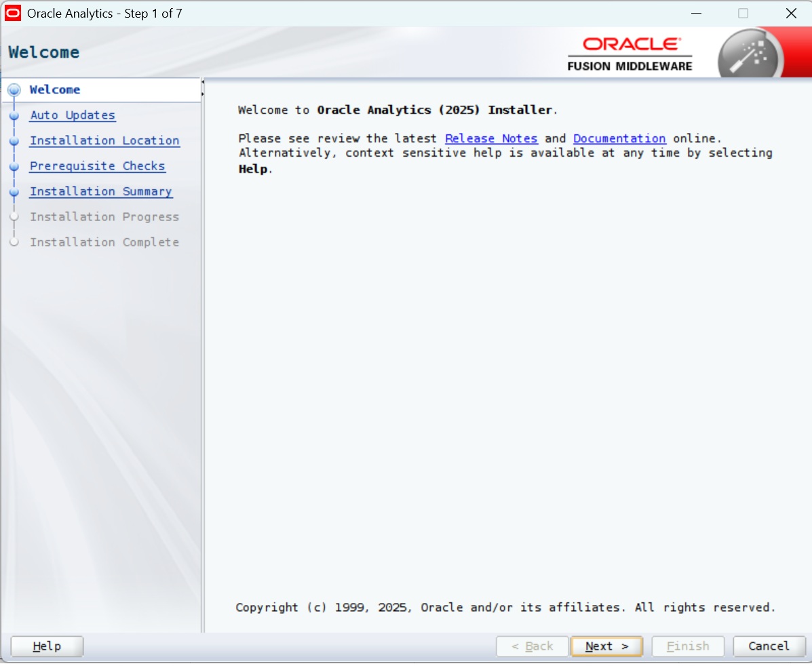Jump to the Prerequisite Checks step
This screenshot has width=812, height=666.
(x=98, y=165)
